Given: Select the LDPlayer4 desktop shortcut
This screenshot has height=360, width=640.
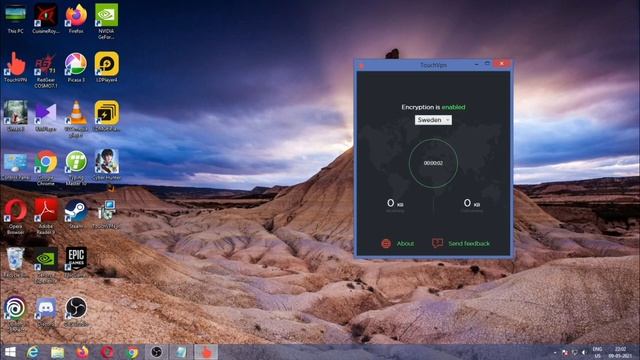Looking at the screenshot, I should (x=107, y=67).
